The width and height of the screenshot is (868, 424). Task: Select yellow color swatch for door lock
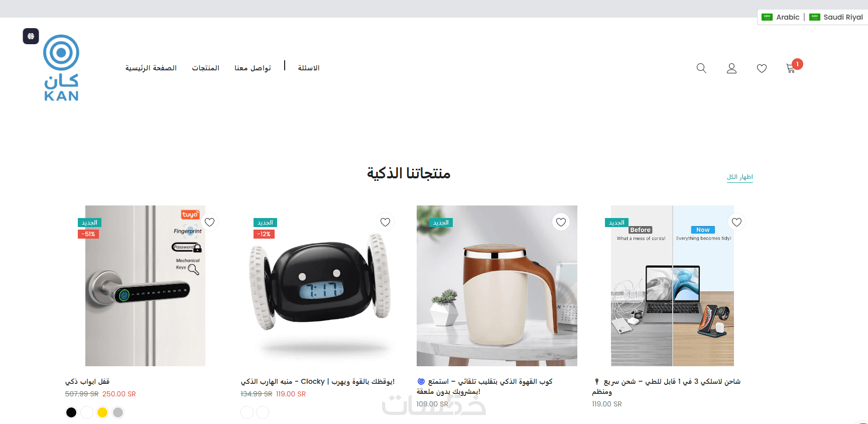pos(102,412)
